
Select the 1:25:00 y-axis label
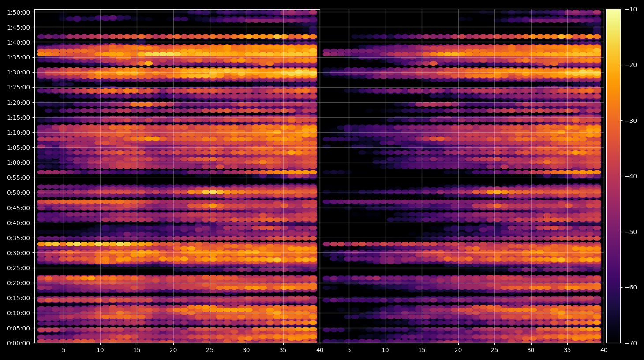19,87
